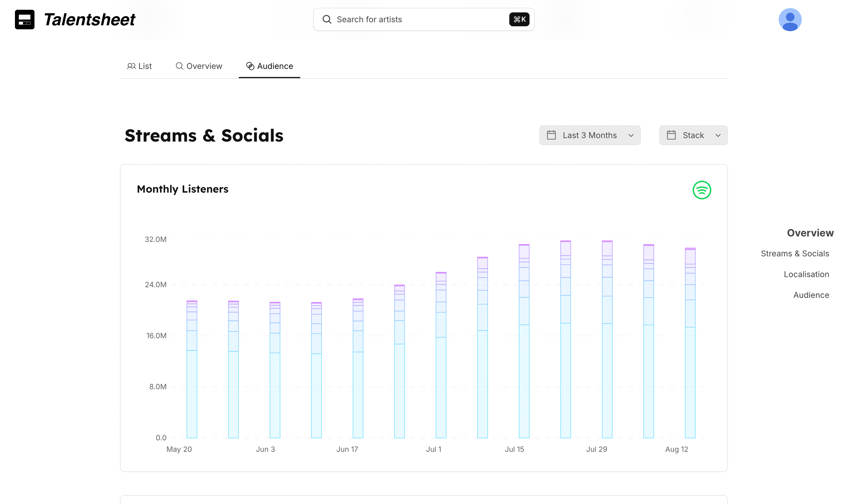
Task: Switch to the Overview tab
Action: pyautogui.click(x=199, y=66)
